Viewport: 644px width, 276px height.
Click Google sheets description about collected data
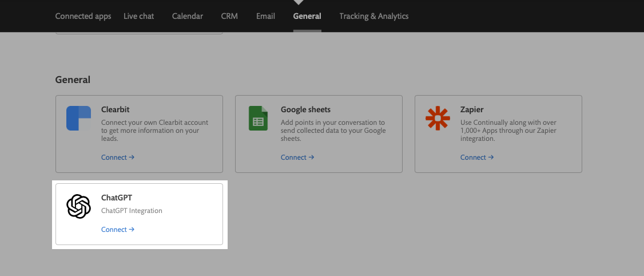[333, 131]
